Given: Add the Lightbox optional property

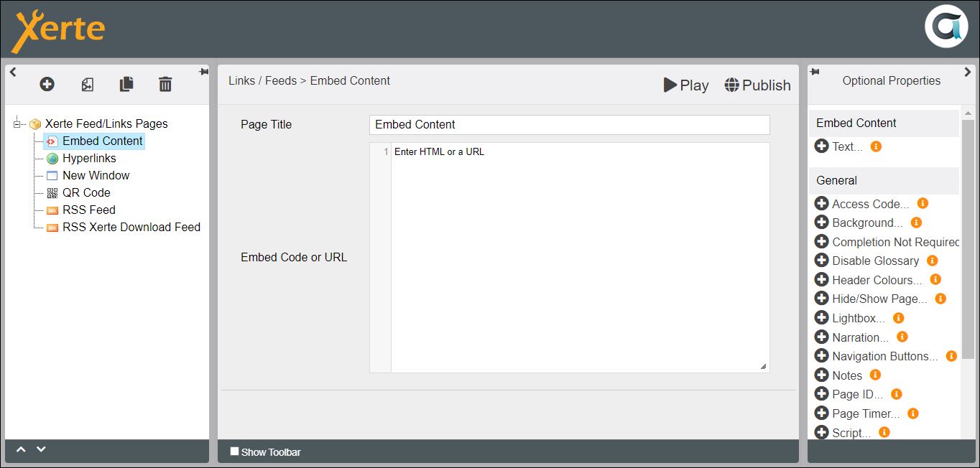Looking at the screenshot, I should (x=822, y=318).
